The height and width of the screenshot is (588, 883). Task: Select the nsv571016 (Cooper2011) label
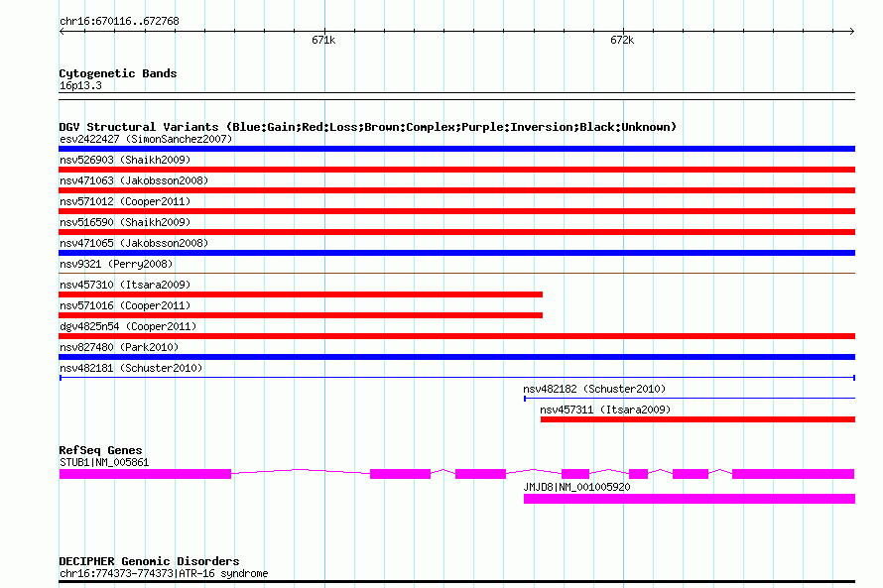(x=125, y=305)
